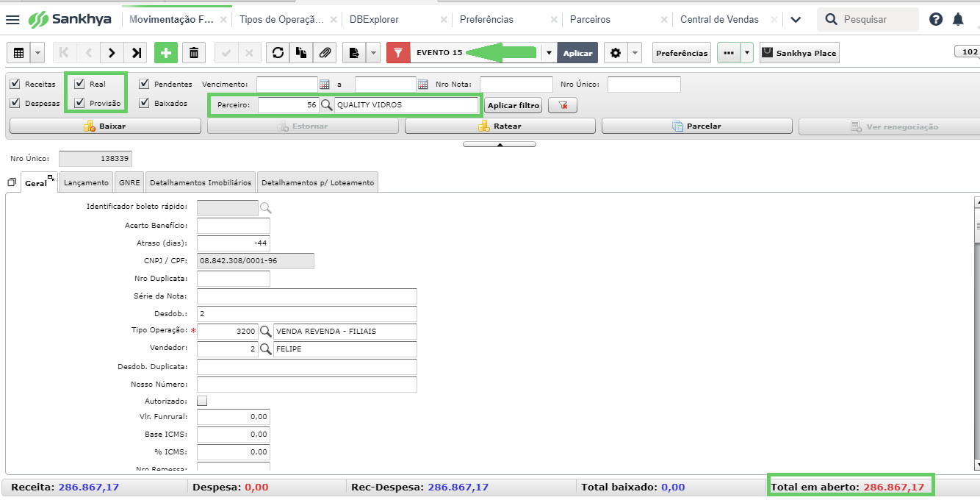Click the Nro Nota input field
980x500 pixels.
516,85
